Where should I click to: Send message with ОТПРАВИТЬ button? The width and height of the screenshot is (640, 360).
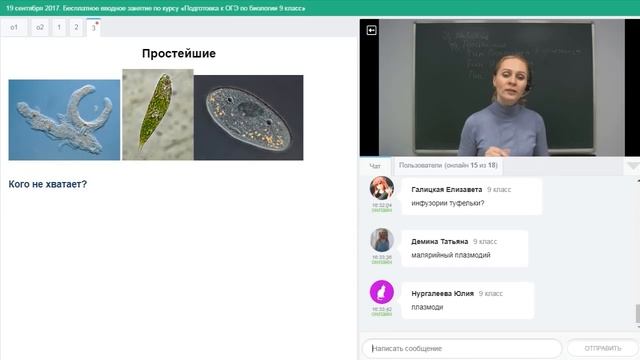[x=603, y=348]
